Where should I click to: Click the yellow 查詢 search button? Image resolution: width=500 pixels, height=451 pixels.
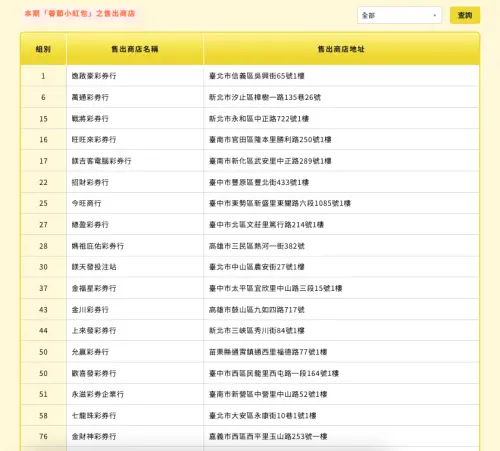pos(465,15)
